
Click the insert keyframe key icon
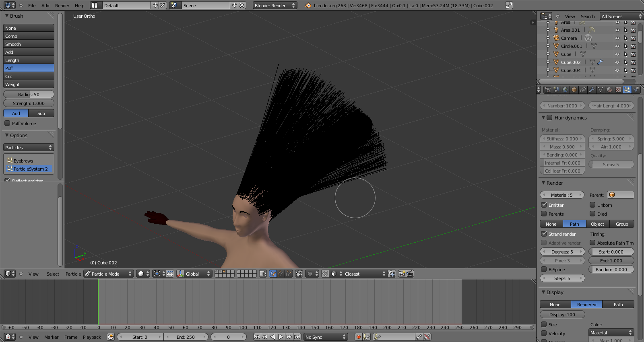(x=419, y=337)
